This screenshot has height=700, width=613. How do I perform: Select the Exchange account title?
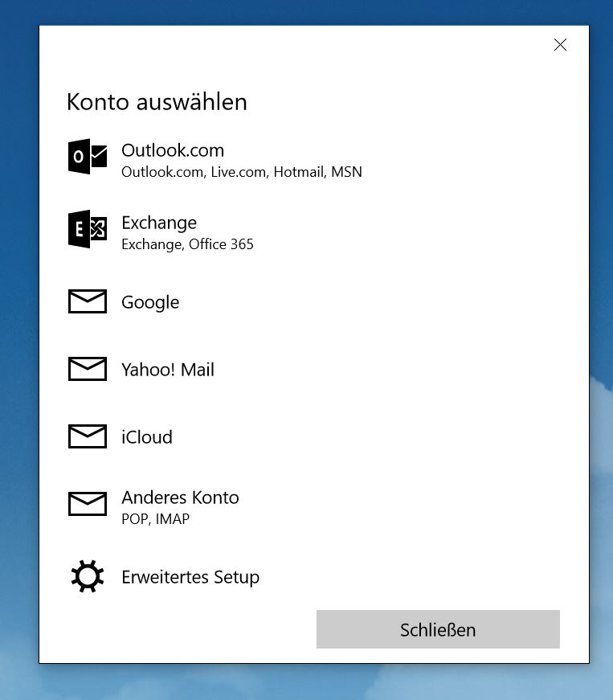pyautogui.click(x=159, y=223)
